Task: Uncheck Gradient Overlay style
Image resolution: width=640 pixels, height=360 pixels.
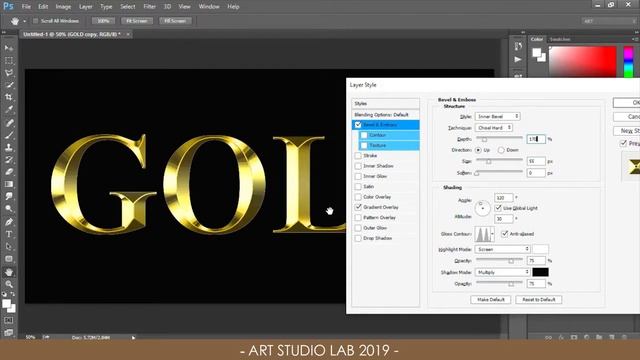Action: coord(358,207)
